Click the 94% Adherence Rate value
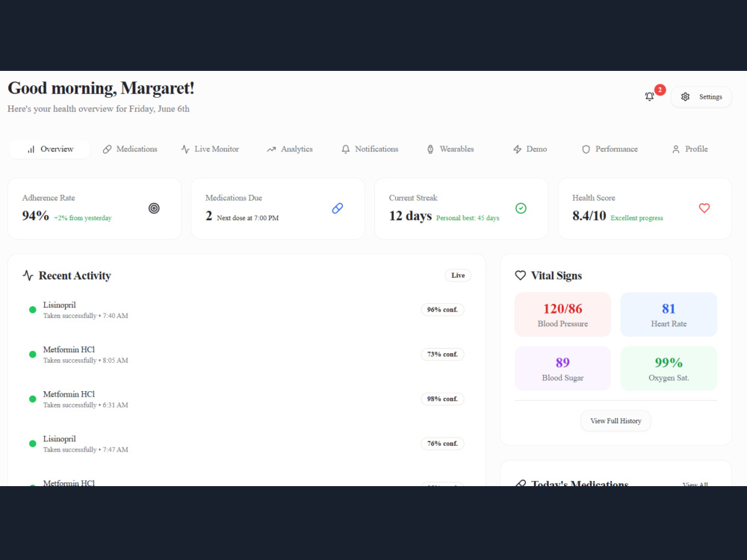Image resolution: width=747 pixels, height=560 pixels. pos(35,216)
